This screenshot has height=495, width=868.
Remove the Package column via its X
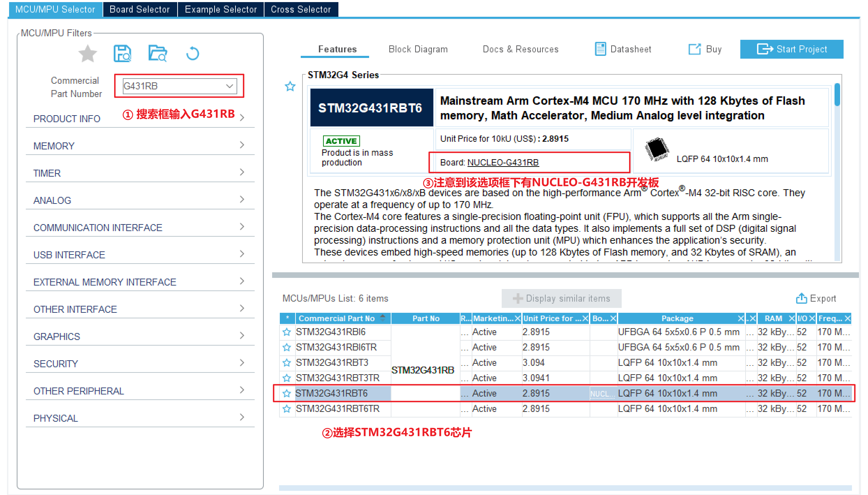[741, 318]
